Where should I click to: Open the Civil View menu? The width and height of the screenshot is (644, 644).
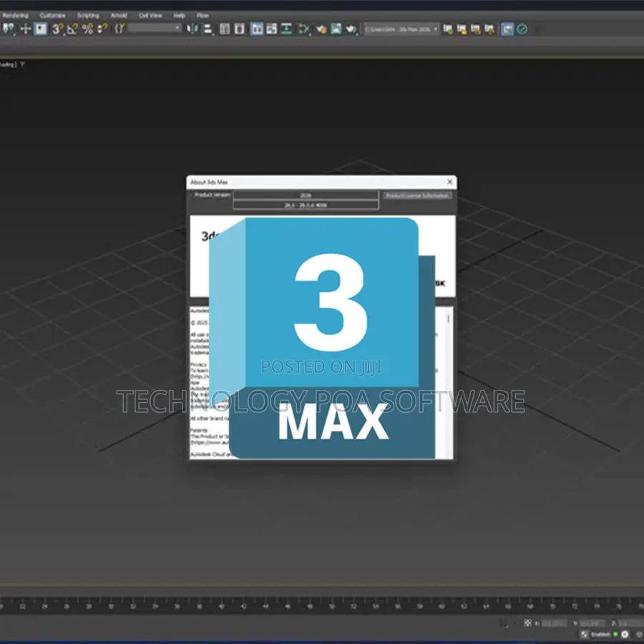[150, 16]
